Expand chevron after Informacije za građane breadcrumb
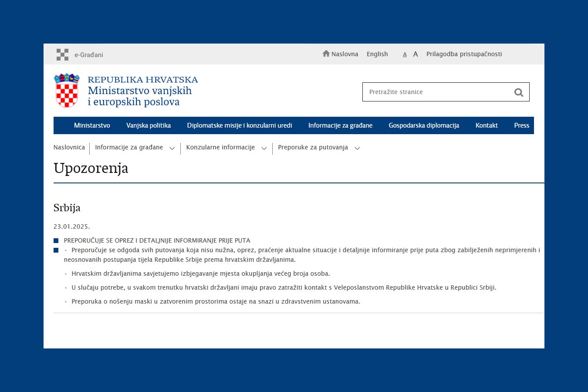Screen dimensions: 588x392 pyautogui.click(x=172, y=149)
